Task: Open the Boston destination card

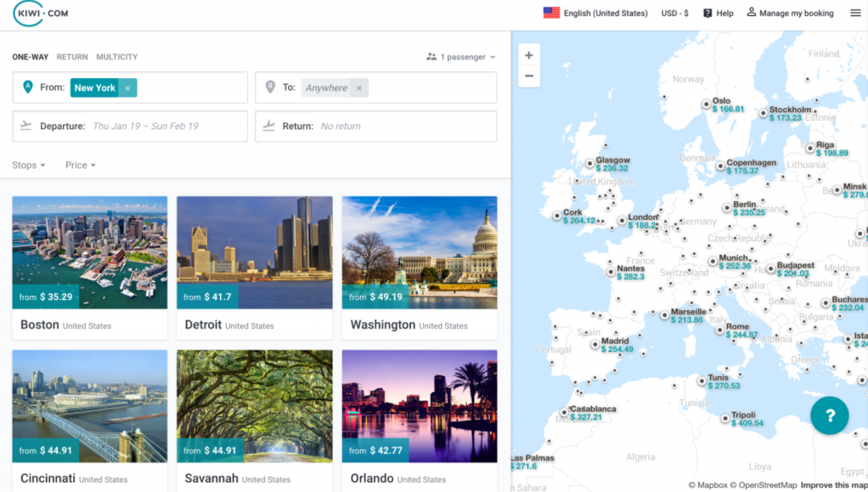Action: click(89, 268)
